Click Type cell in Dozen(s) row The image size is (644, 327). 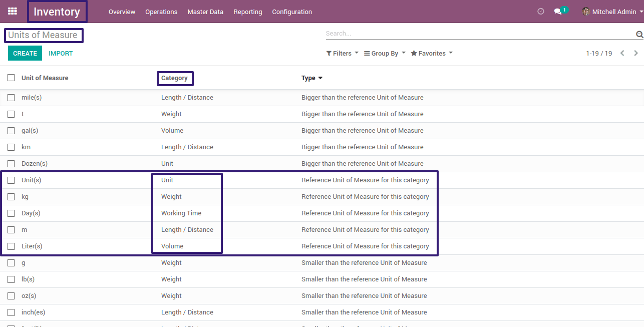click(x=363, y=164)
